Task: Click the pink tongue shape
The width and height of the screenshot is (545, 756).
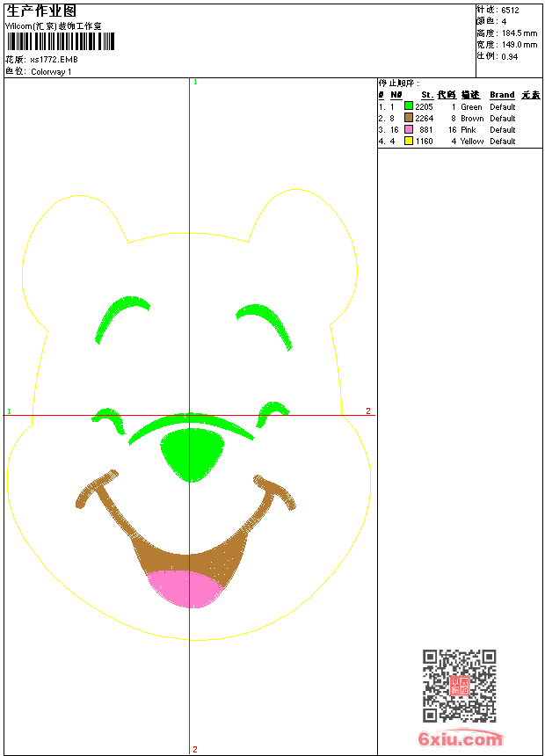Action: click(185, 589)
